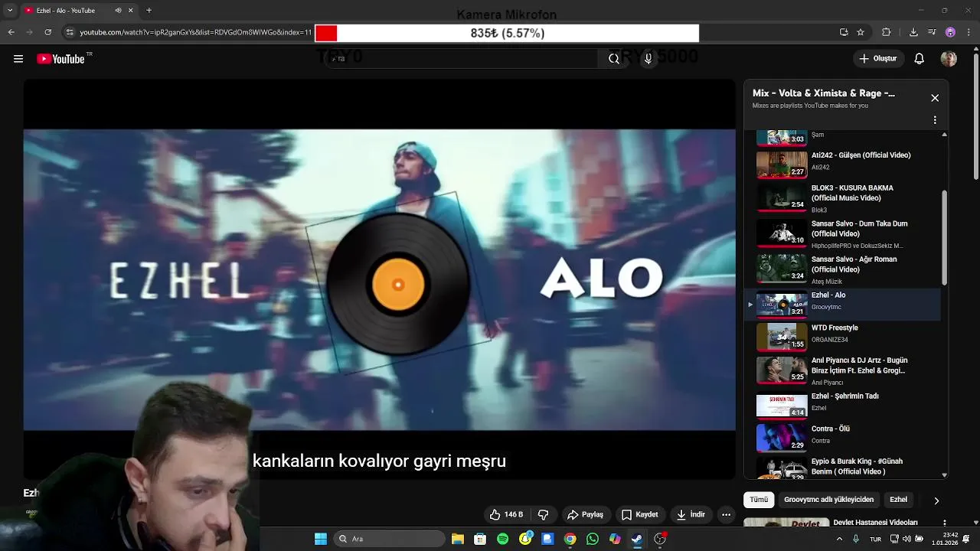Open media controls icon in browser toolbar
The image size is (980, 551).
coord(932,32)
